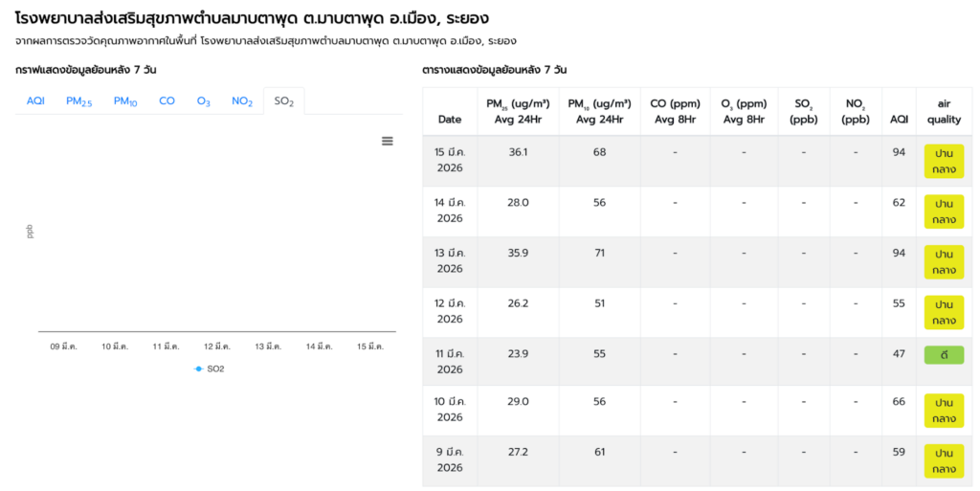
Task: Select the PM10 chart tab
Action: tap(125, 100)
